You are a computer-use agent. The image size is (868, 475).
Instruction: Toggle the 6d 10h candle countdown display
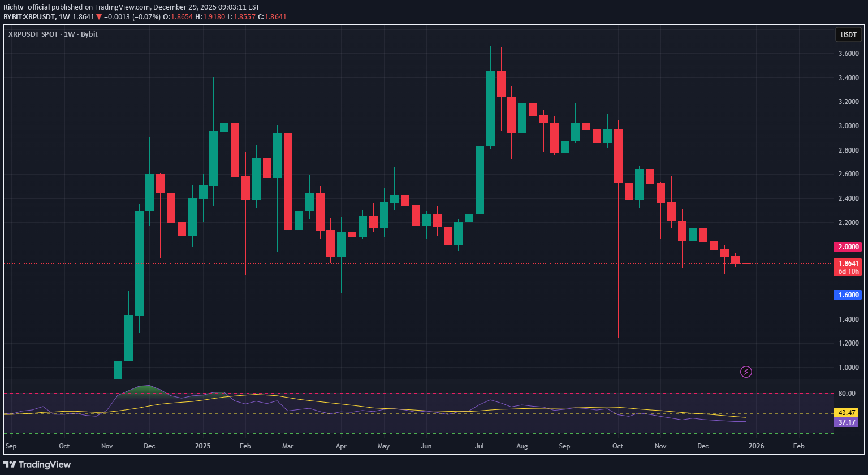coord(848,270)
